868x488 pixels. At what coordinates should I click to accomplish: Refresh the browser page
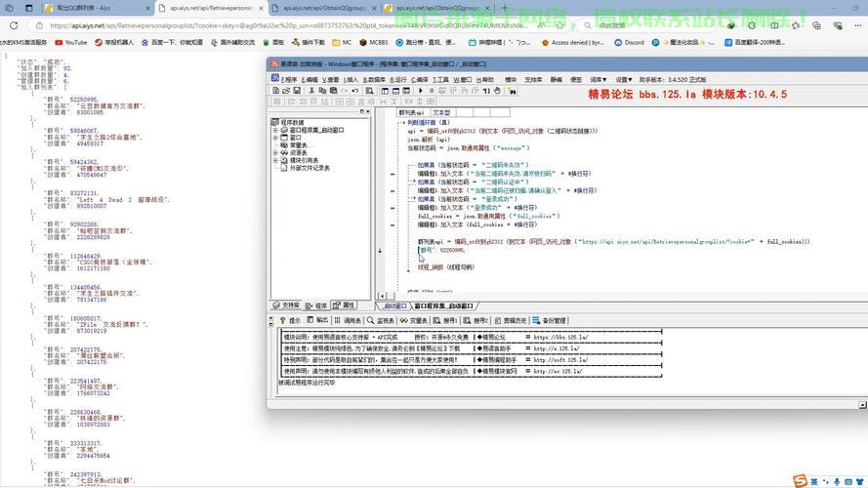14,25
